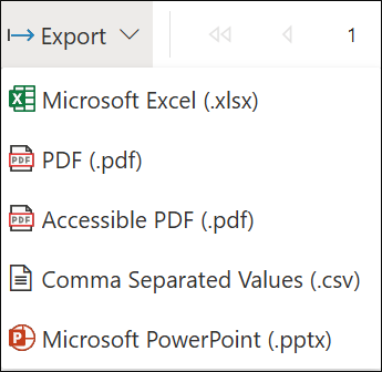Go to the previous page with the single-arrow icon
382x372 pixels.
pos(287,35)
